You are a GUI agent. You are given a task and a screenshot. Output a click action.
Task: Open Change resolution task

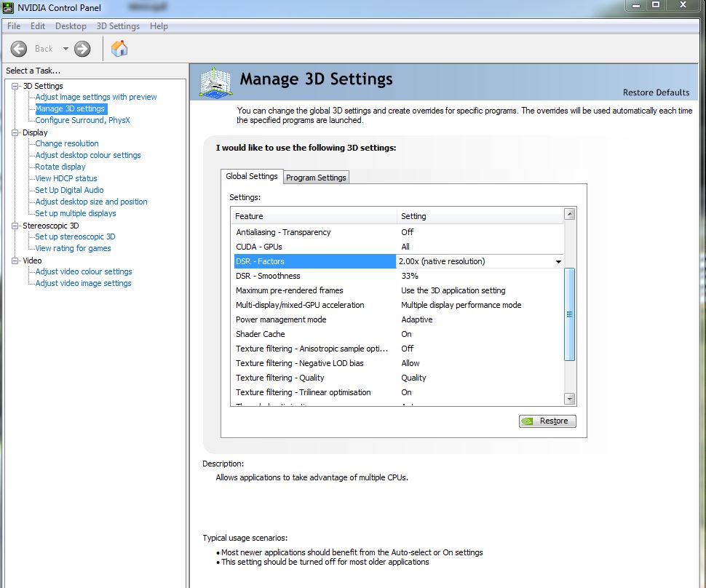coord(67,143)
